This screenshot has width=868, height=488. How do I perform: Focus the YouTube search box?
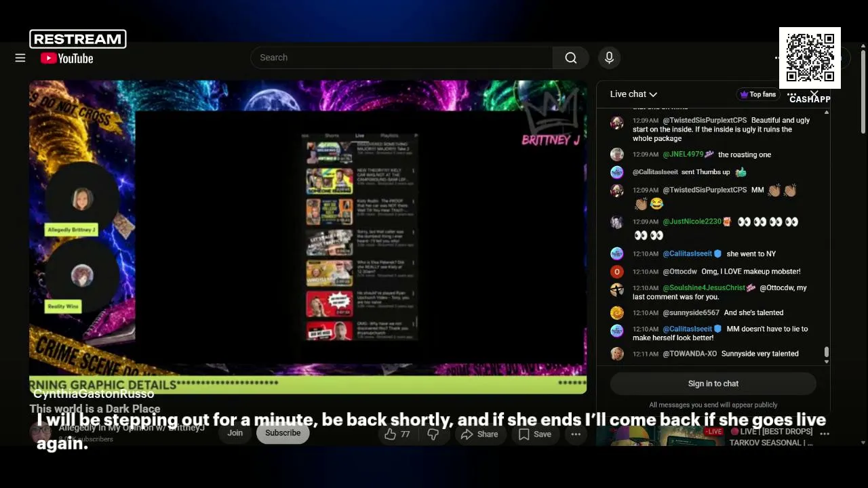(x=401, y=58)
